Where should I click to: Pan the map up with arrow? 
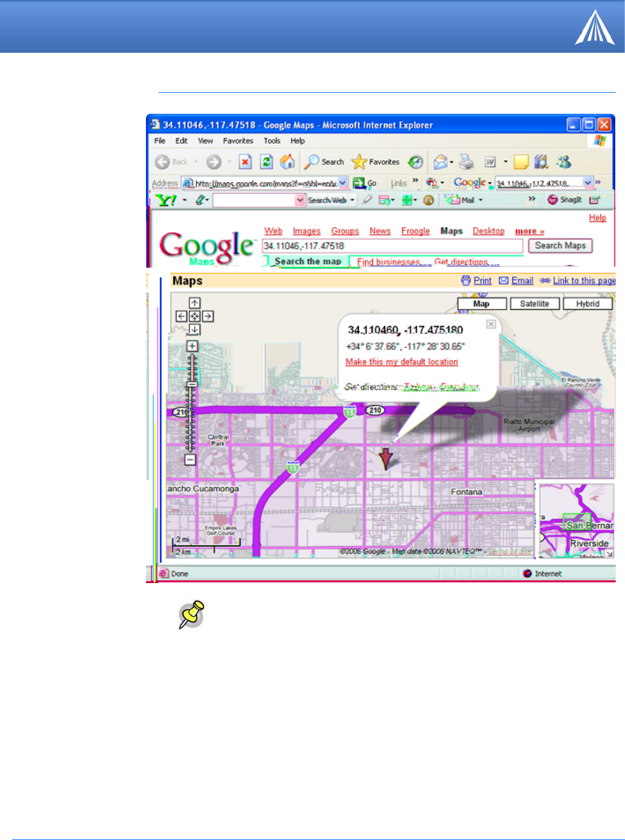pyautogui.click(x=195, y=303)
